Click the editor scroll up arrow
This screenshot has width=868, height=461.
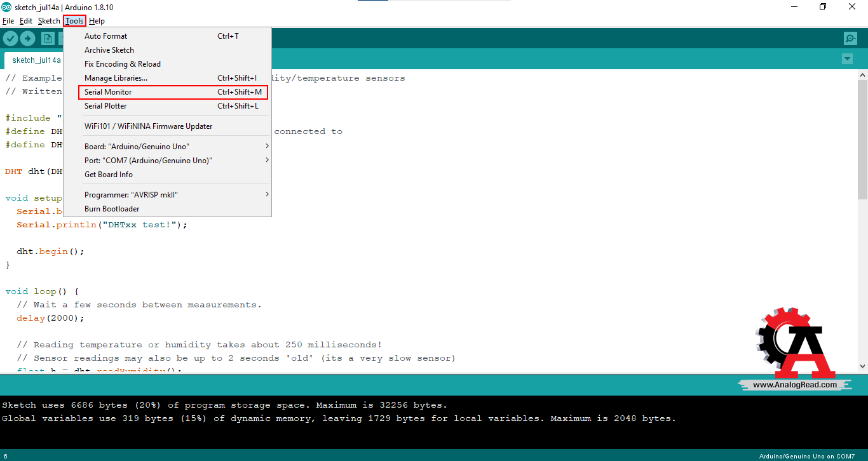(x=862, y=75)
